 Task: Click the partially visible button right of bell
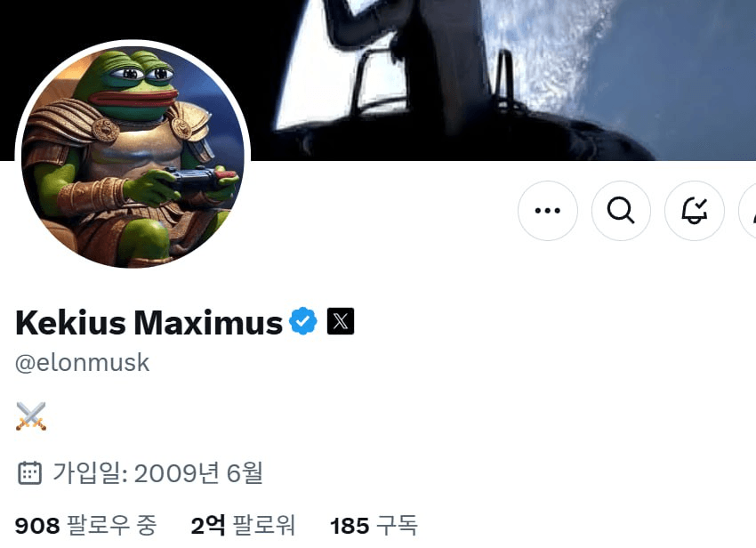(x=747, y=211)
